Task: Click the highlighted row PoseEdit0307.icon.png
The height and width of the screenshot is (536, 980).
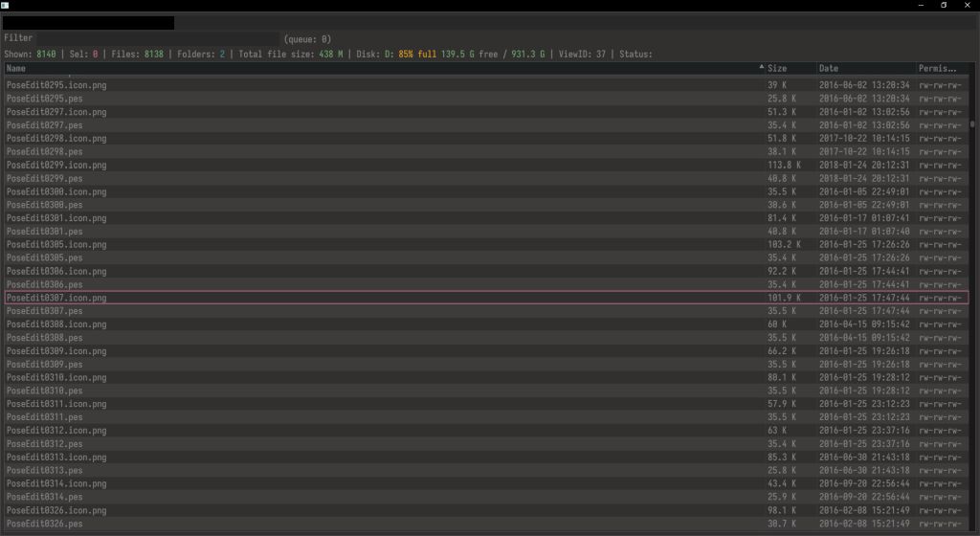Action: [486, 298]
